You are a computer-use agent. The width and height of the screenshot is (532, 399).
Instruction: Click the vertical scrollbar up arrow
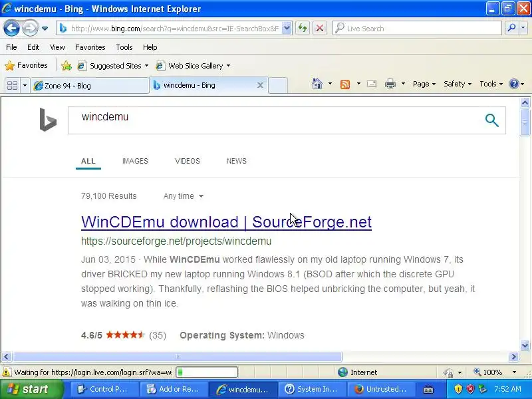tap(525, 102)
